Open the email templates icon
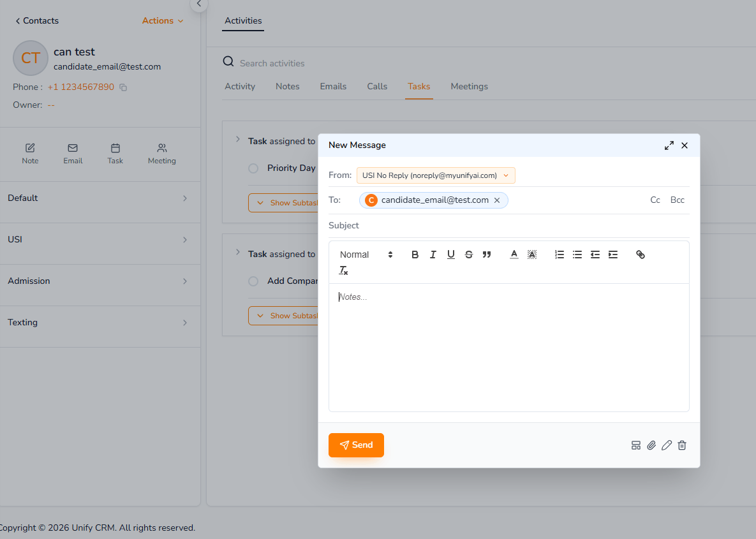The height and width of the screenshot is (539, 756). tap(636, 445)
